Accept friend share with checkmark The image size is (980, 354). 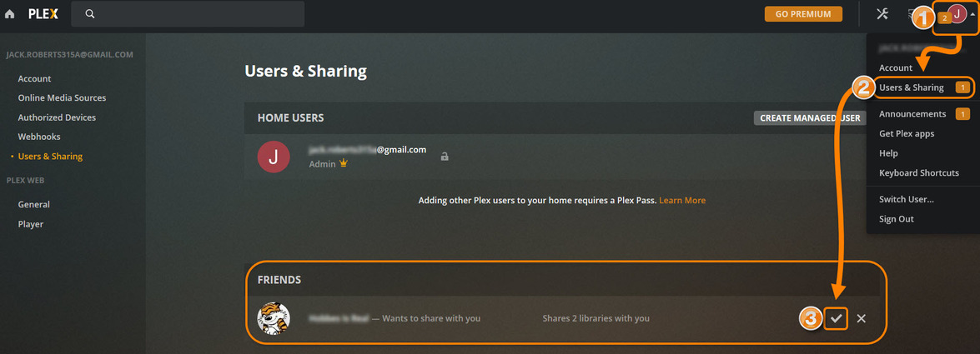pyautogui.click(x=837, y=318)
